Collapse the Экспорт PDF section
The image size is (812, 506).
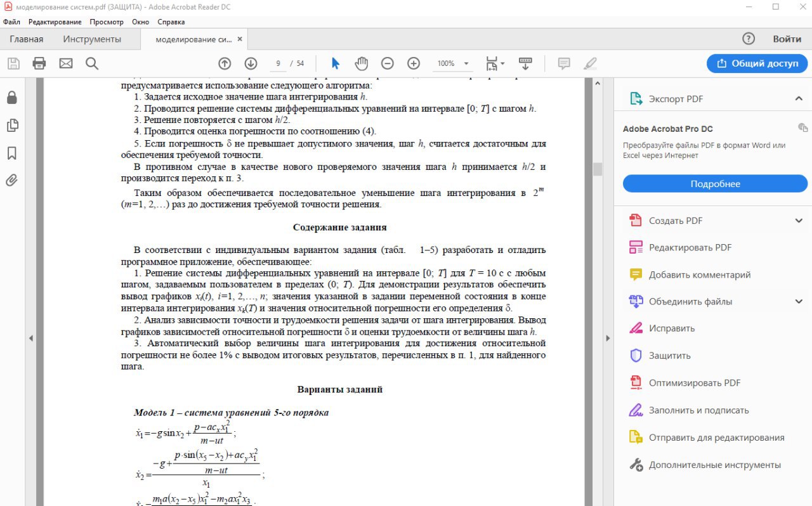tap(799, 98)
